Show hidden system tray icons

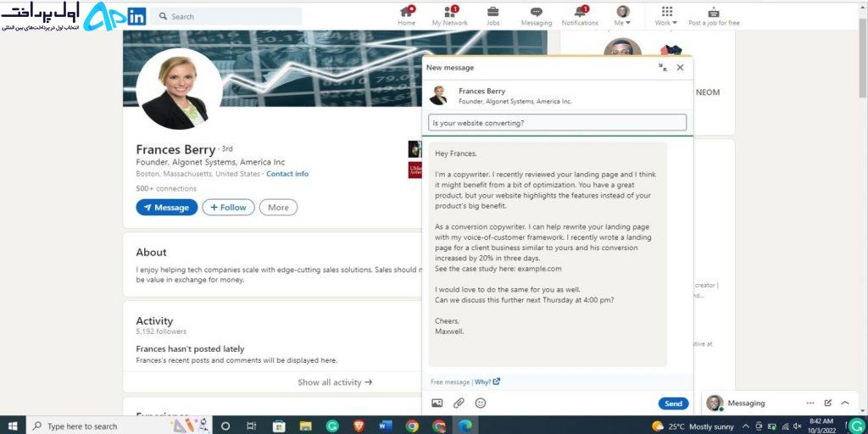(x=746, y=426)
